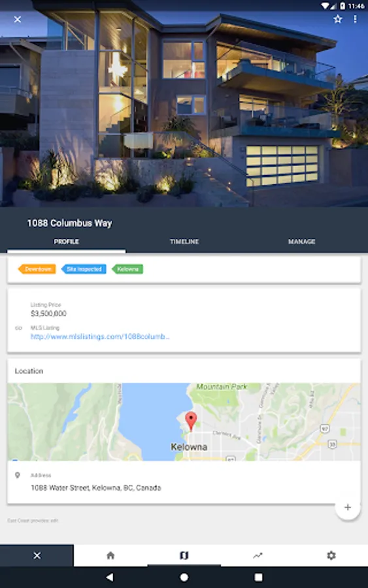Open the trends chart navigation icon
The width and height of the screenshot is (368, 588).
pyautogui.click(x=258, y=555)
